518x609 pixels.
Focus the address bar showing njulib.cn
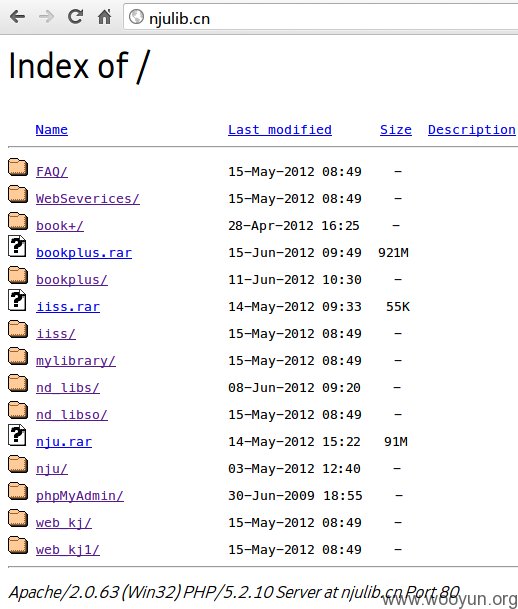click(x=321, y=17)
